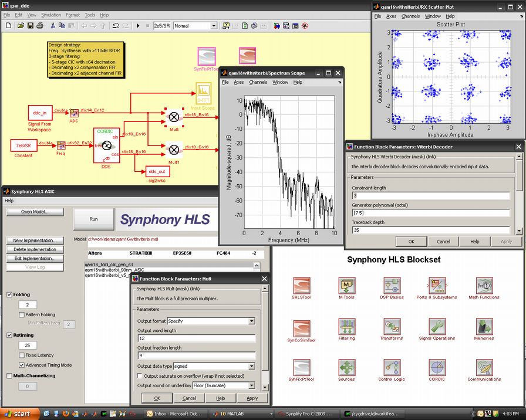Open SynCoSimTool block icon
526x420 pixels.
[x=302, y=328]
